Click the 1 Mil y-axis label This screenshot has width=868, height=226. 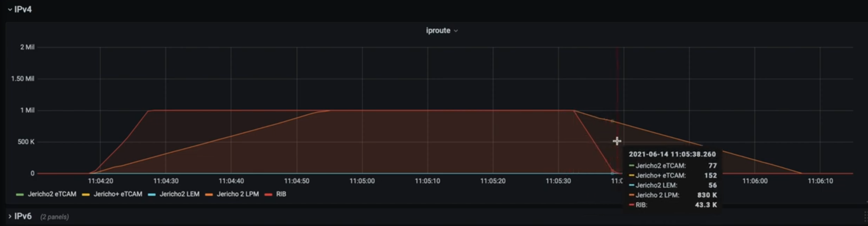pos(27,110)
